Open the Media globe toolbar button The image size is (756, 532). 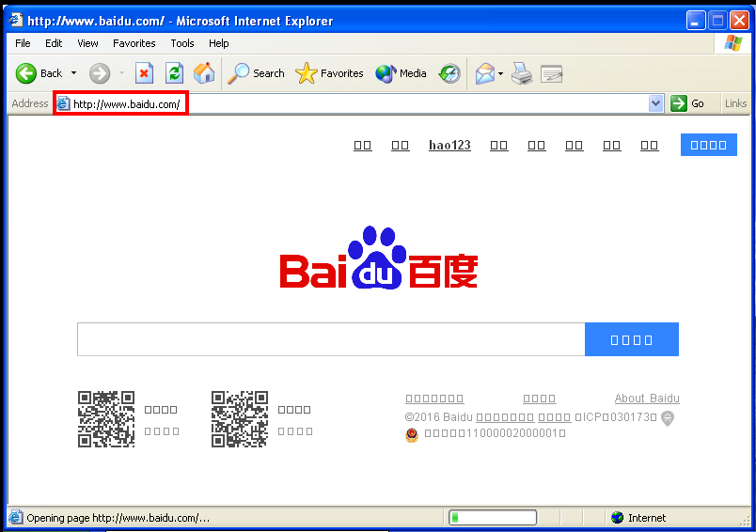[401, 73]
